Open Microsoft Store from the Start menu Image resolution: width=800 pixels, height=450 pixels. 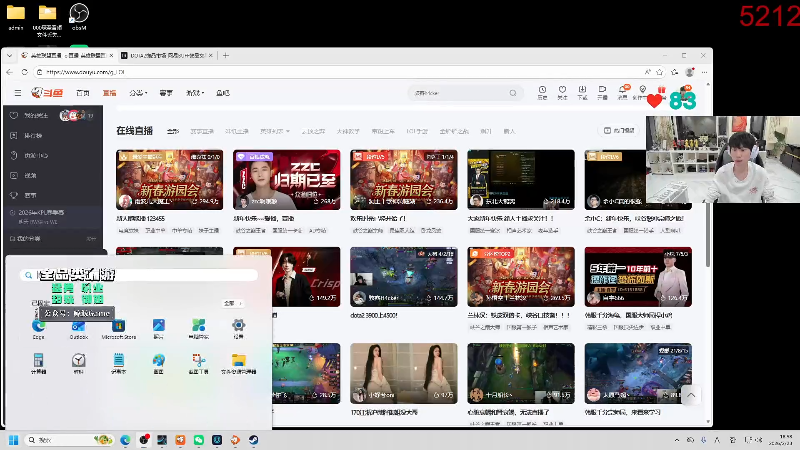tap(118, 326)
